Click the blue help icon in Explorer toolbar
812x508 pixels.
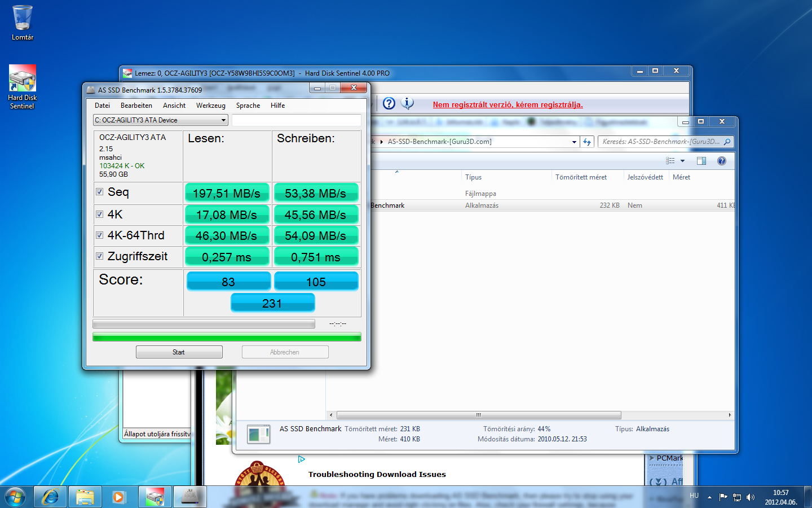tap(722, 161)
